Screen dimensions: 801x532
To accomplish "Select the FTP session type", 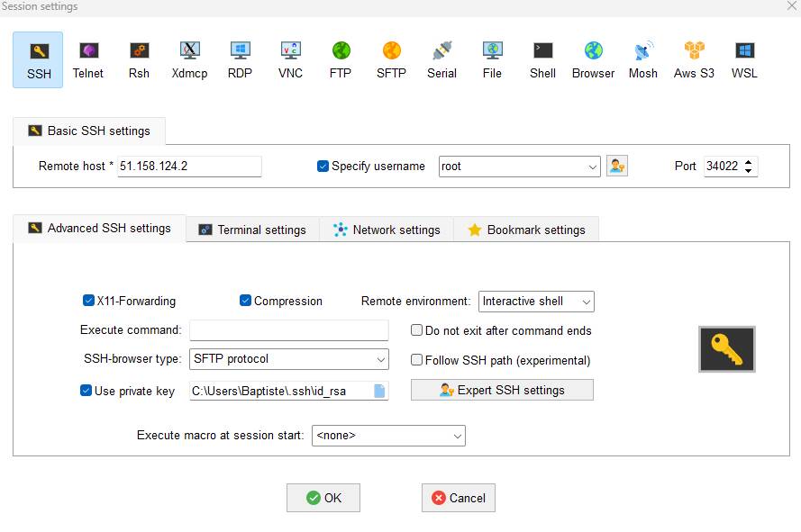I will tap(341, 59).
